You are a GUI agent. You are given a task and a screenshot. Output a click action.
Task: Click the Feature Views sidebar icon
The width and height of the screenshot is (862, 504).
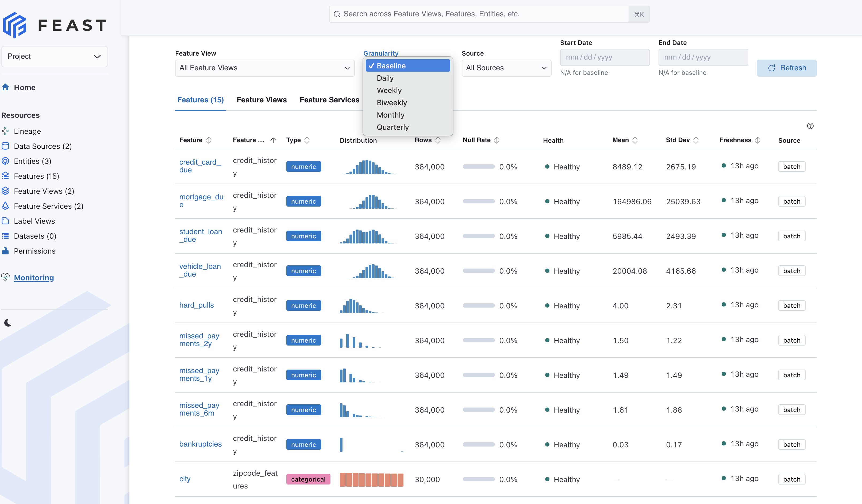pos(5,191)
